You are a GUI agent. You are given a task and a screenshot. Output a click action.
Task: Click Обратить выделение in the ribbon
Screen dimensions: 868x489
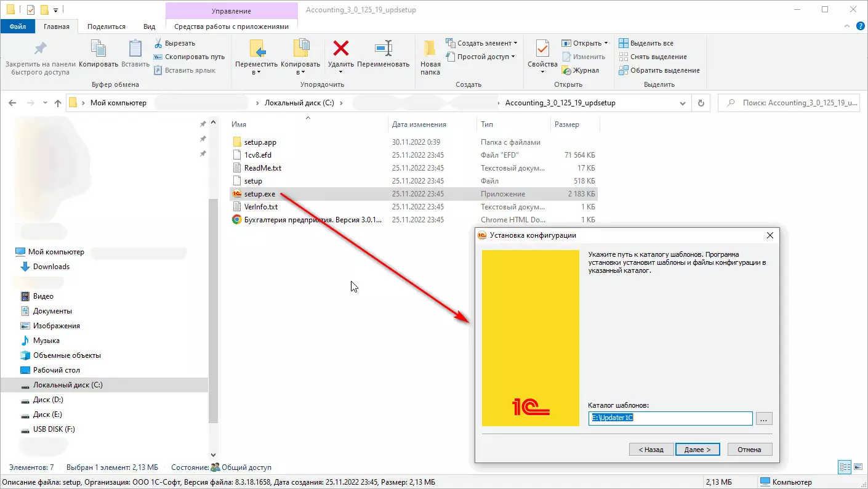click(659, 70)
